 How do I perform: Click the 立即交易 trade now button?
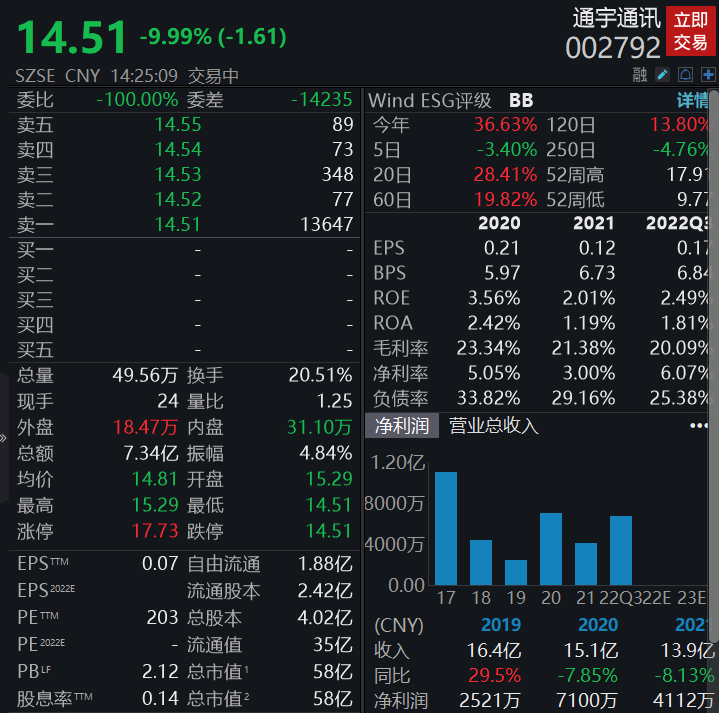coord(691,31)
